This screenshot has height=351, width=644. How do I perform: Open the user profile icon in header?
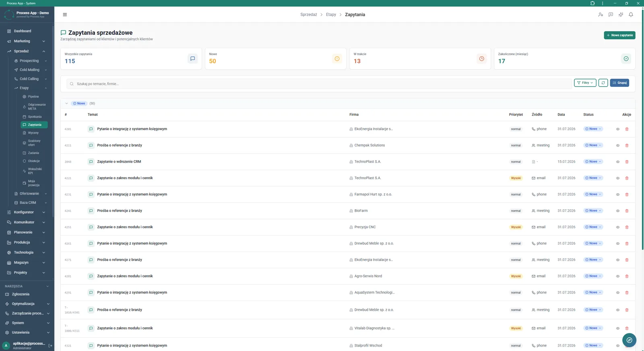(601, 14)
